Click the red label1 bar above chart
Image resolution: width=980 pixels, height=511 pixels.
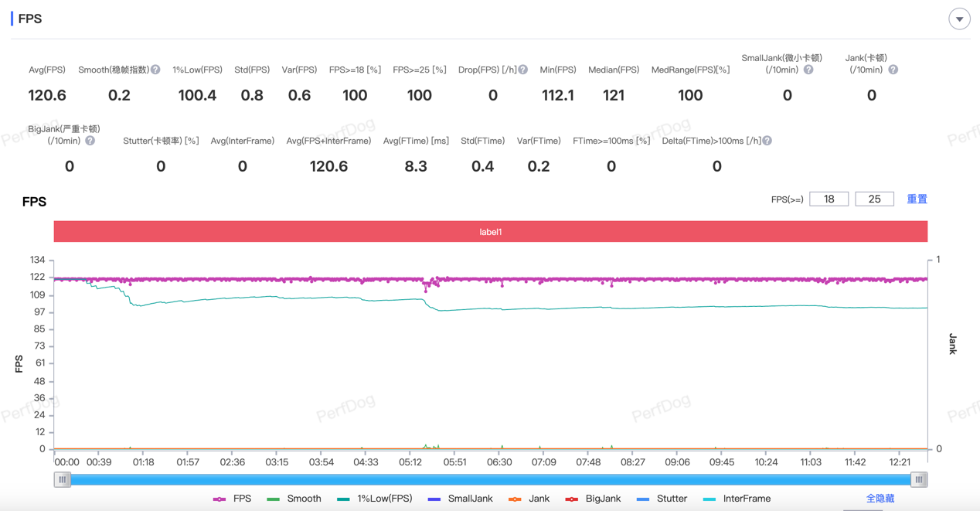tap(490, 232)
